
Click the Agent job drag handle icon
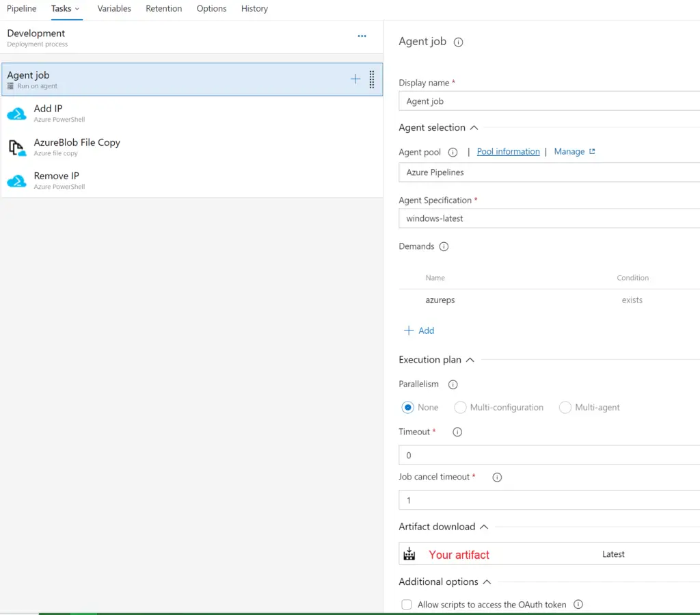(x=371, y=79)
